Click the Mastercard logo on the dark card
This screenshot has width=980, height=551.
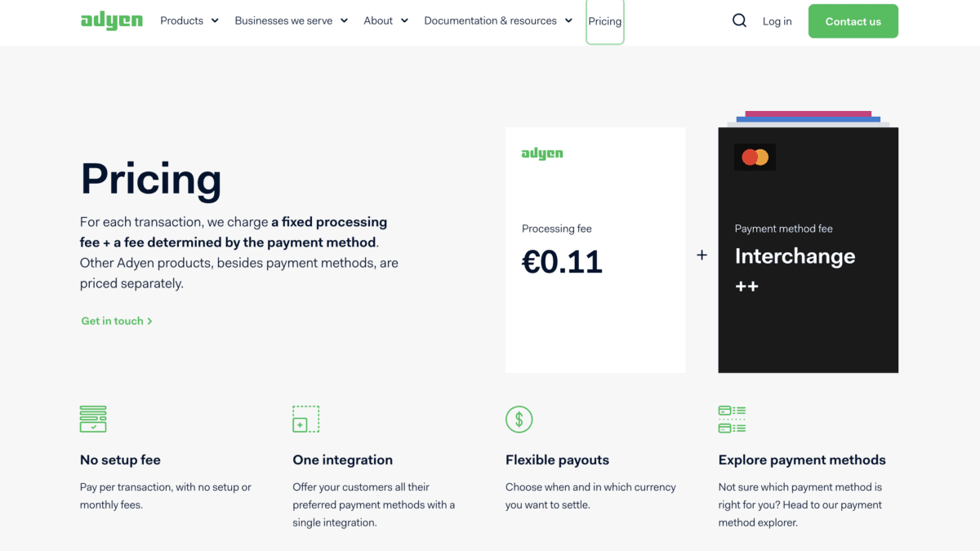[x=755, y=157]
